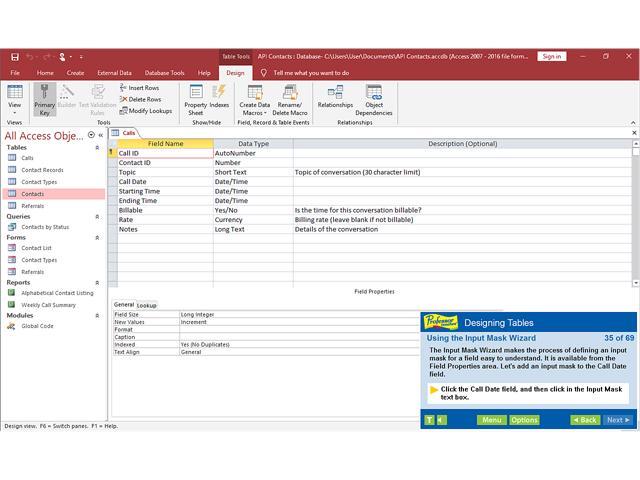640x480 pixels.
Task: Click the Options button in tutorial panel
Action: point(524,420)
